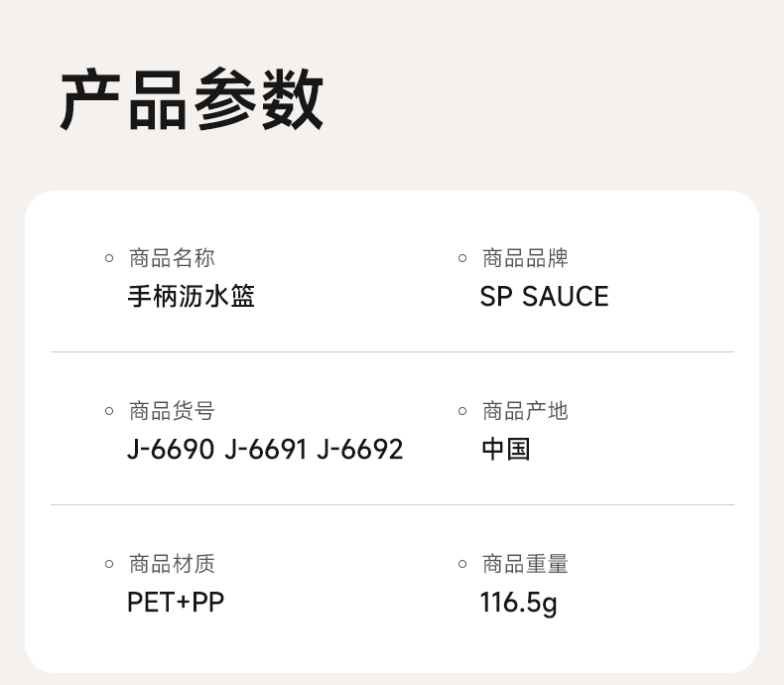Click the bullet beside 商品材质

coord(109,564)
